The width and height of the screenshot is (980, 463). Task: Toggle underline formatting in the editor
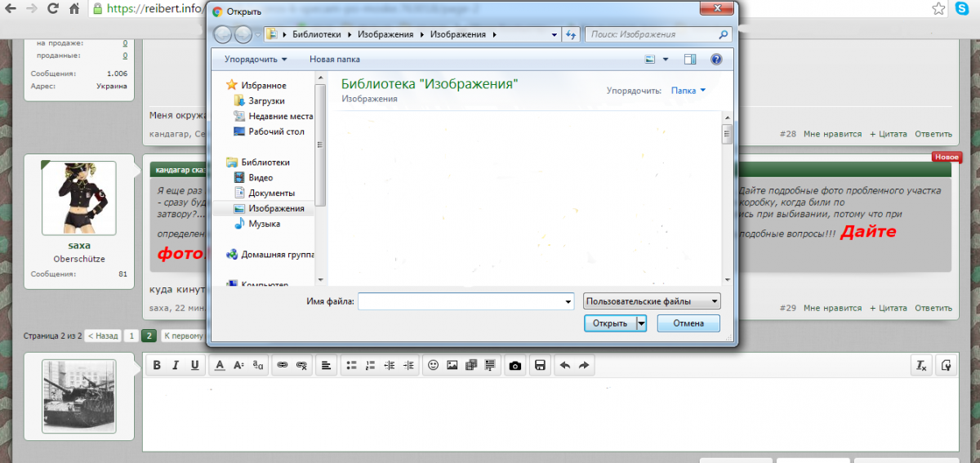194,366
